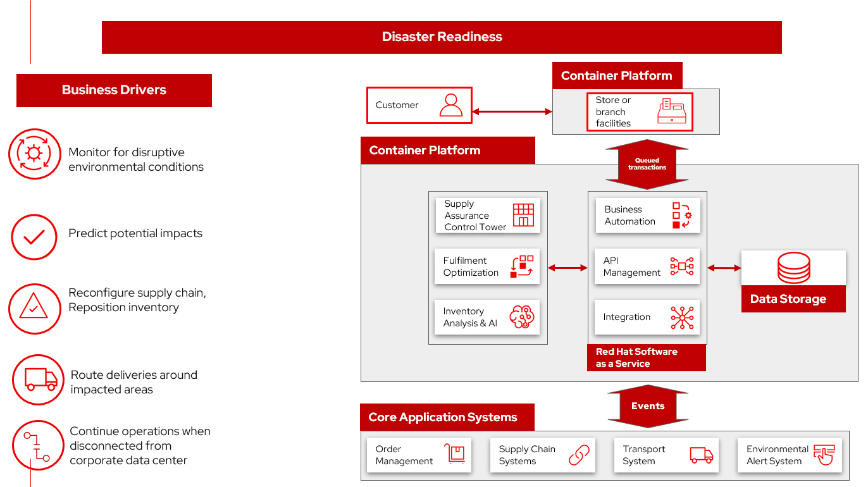Select the Business Drivers header
The height and width of the screenshot is (487, 868).
(x=114, y=90)
